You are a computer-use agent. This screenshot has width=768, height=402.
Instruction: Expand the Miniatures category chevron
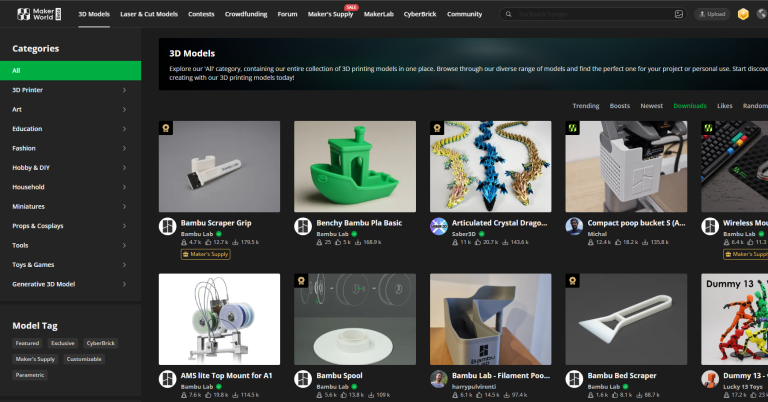tap(124, 207)
